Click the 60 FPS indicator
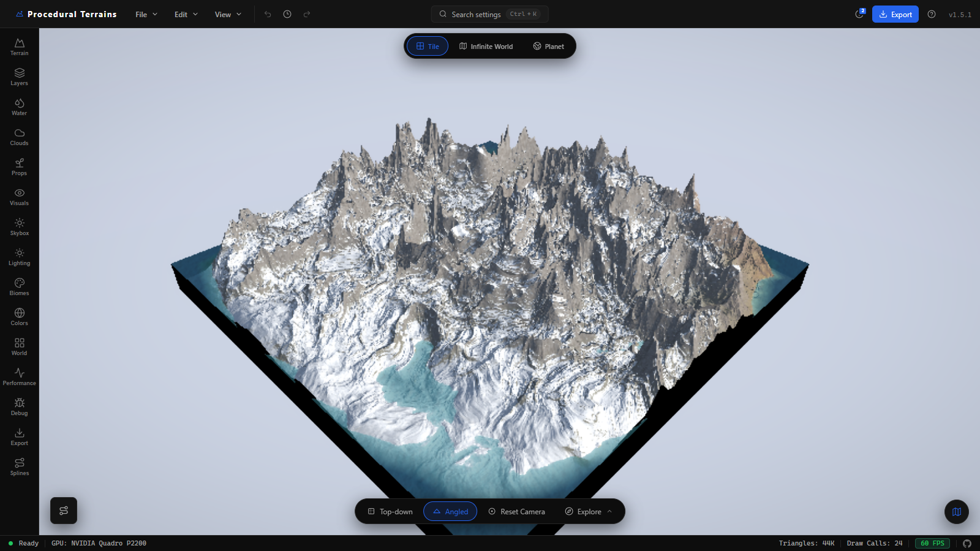The image size is (980, 551). coord(932,543)
